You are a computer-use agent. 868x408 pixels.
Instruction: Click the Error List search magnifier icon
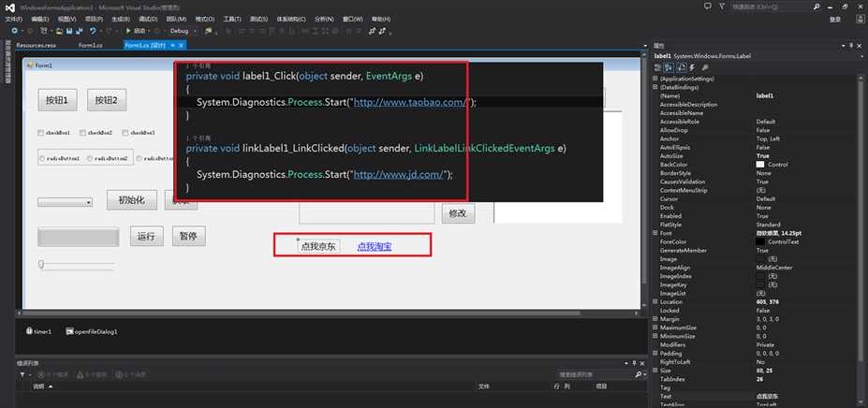[x=638, y=375]
